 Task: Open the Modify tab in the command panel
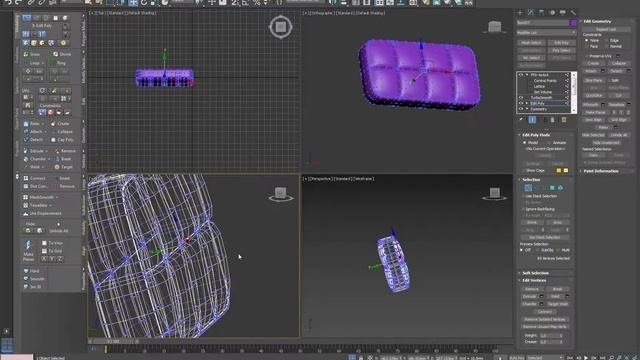531,13
